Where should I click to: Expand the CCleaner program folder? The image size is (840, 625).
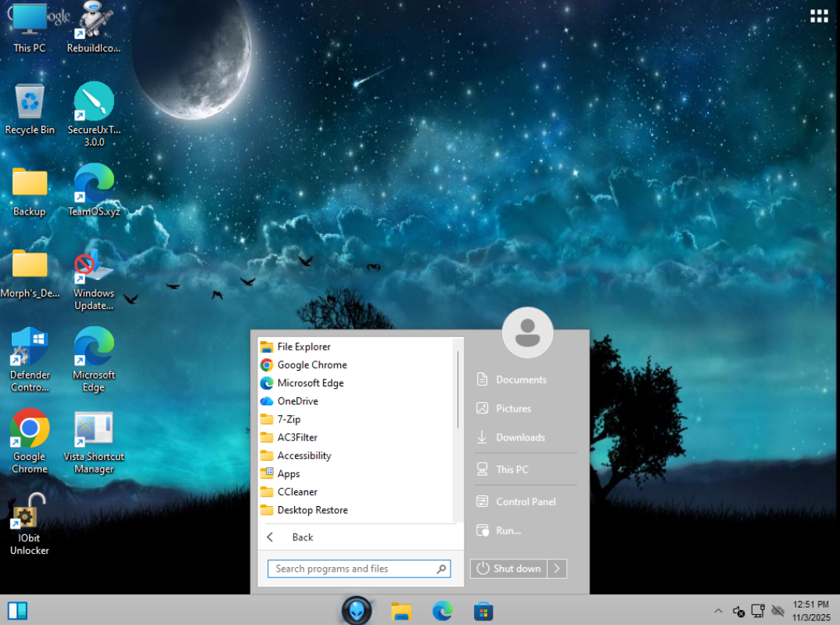pos(297,492)
